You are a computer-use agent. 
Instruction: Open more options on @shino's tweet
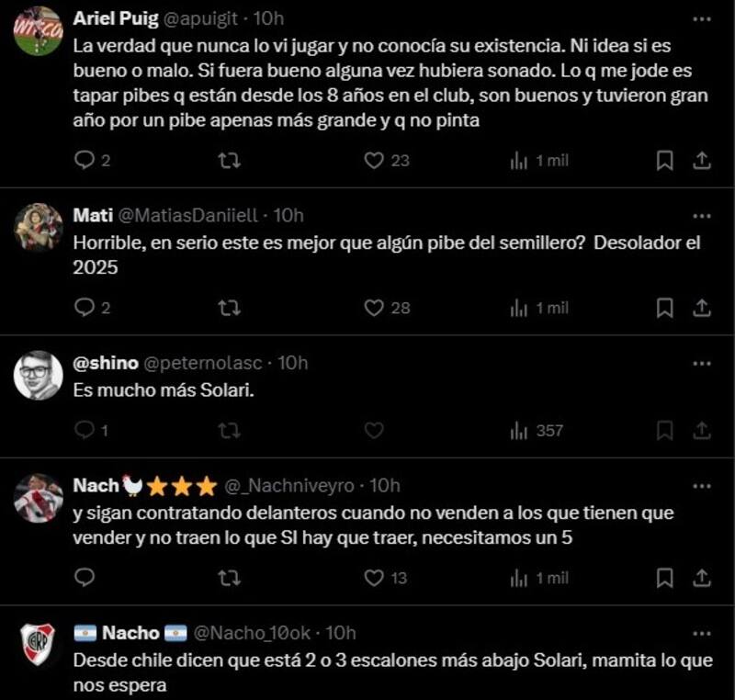click(x=701, y=363)
